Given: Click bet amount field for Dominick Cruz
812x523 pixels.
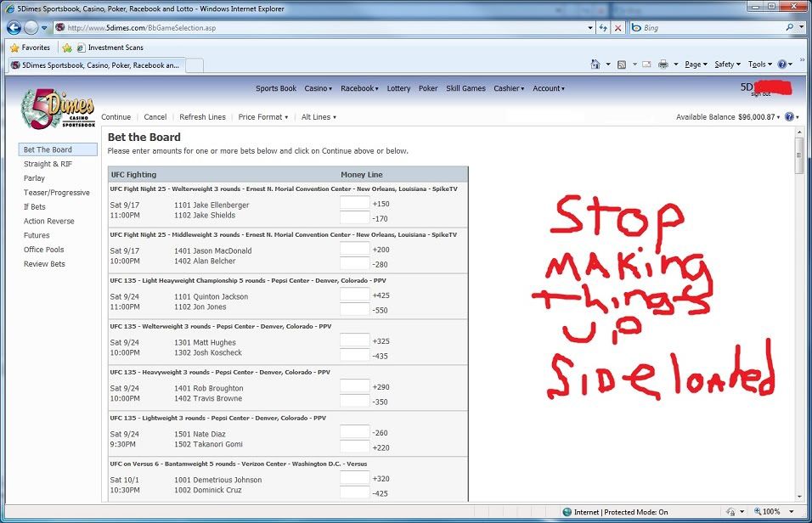Looking at the screenshot, I should click(x=355, y=492).
